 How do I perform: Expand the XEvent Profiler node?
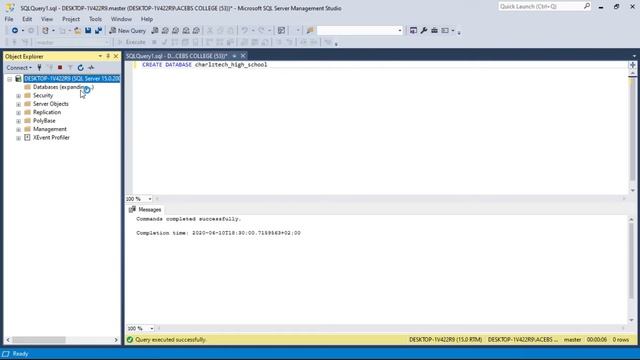tap(18, 138)
